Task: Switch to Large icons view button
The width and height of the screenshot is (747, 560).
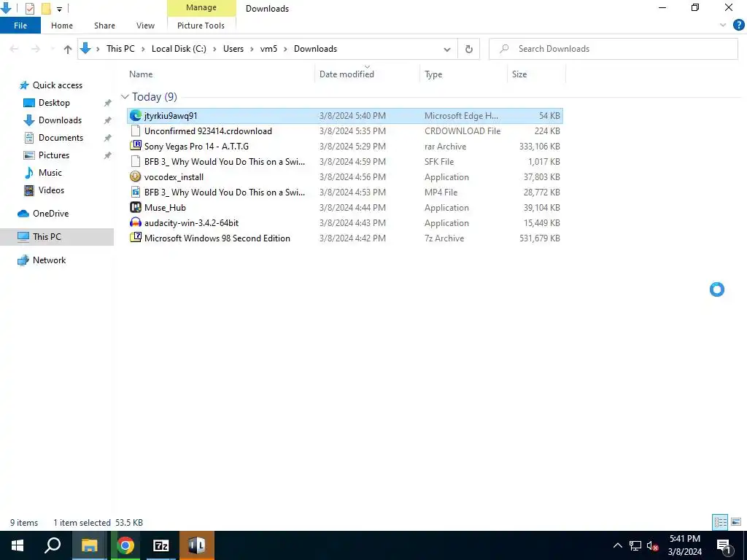Action: 736,522
